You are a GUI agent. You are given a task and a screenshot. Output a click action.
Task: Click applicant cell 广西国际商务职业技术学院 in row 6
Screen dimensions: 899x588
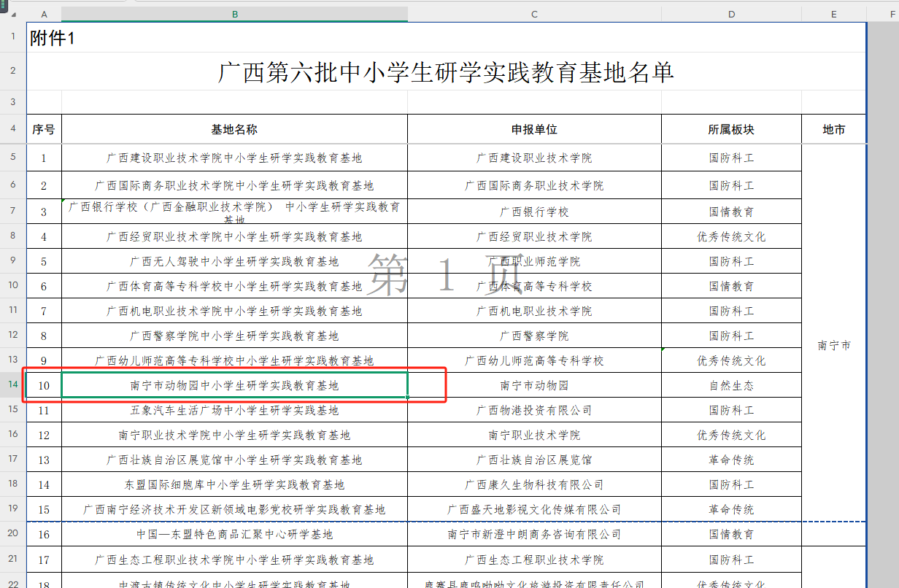point(534,185)
